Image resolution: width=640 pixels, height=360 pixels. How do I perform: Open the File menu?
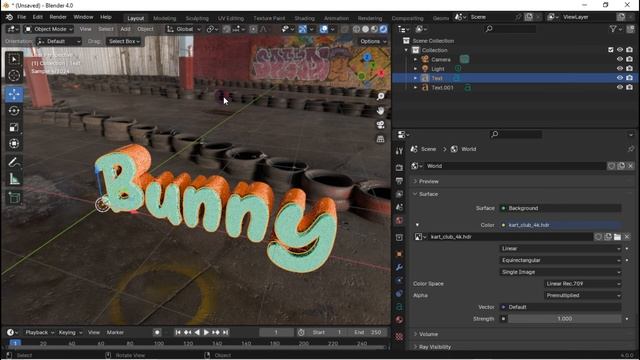tap(21, 17)
